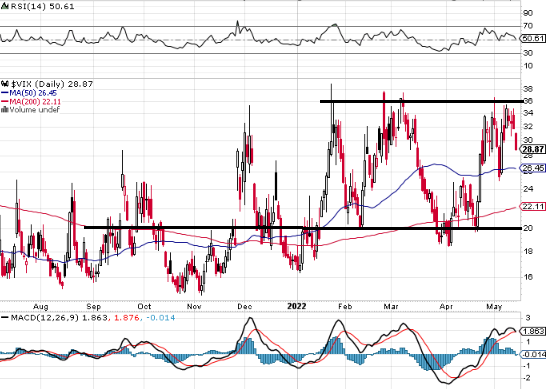Click the Apr label on date axis
The width and height of the screenshot is (551, 389).
pos(446,307)
